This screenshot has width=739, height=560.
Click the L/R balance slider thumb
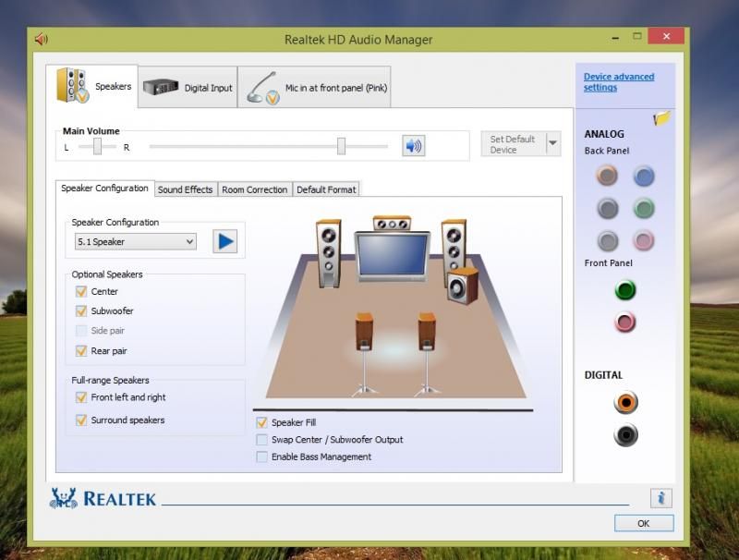[x=97, y=146]
